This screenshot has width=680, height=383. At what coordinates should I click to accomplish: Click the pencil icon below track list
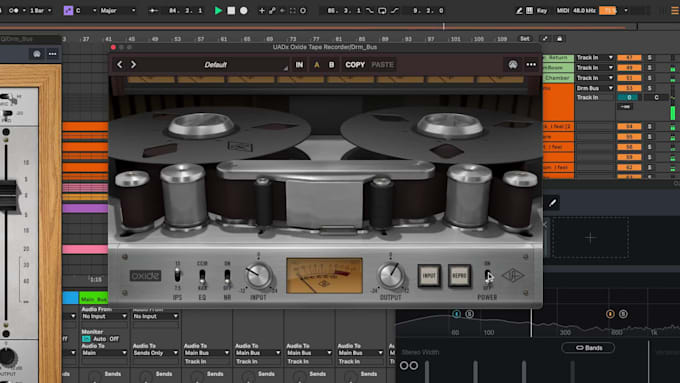[552, 203]
